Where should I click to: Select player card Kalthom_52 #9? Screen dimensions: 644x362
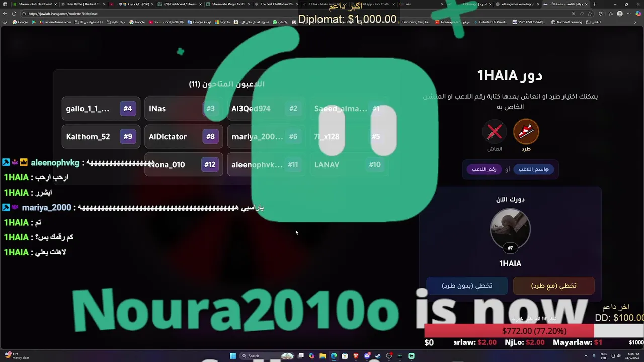click(x=101, y=137)
